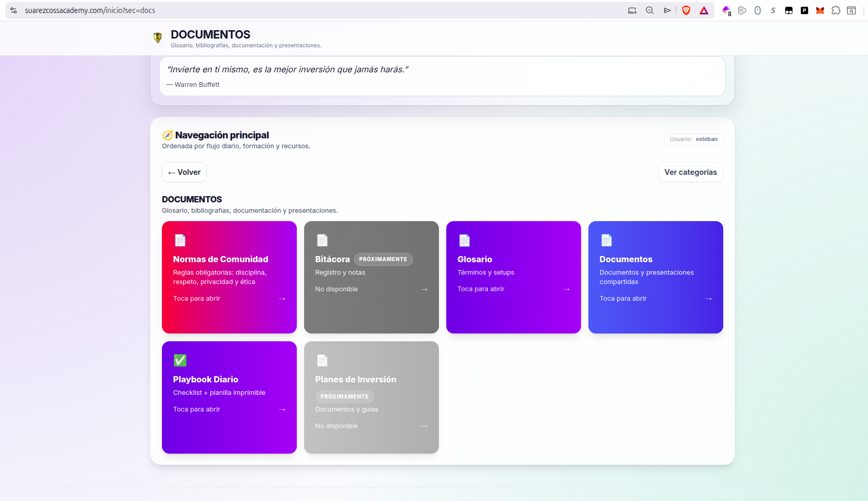Click the compass icon next to Navegación principal

tap(167, 135)
